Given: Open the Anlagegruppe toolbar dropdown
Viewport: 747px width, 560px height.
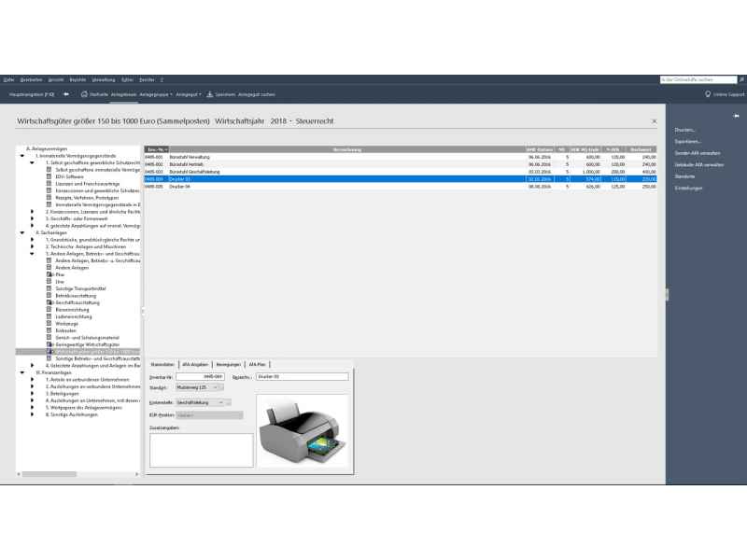Looking at the screenshot, I should pos(155,94).
